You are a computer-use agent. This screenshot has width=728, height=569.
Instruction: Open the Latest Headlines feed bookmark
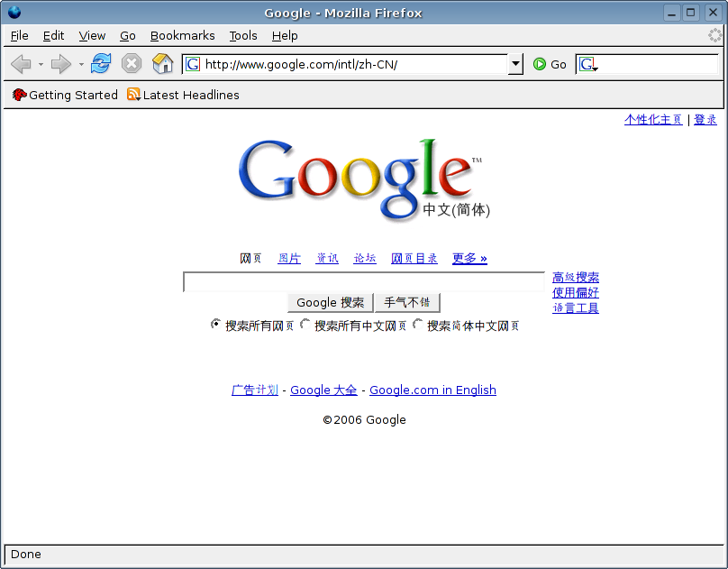[x=183, y=95]
